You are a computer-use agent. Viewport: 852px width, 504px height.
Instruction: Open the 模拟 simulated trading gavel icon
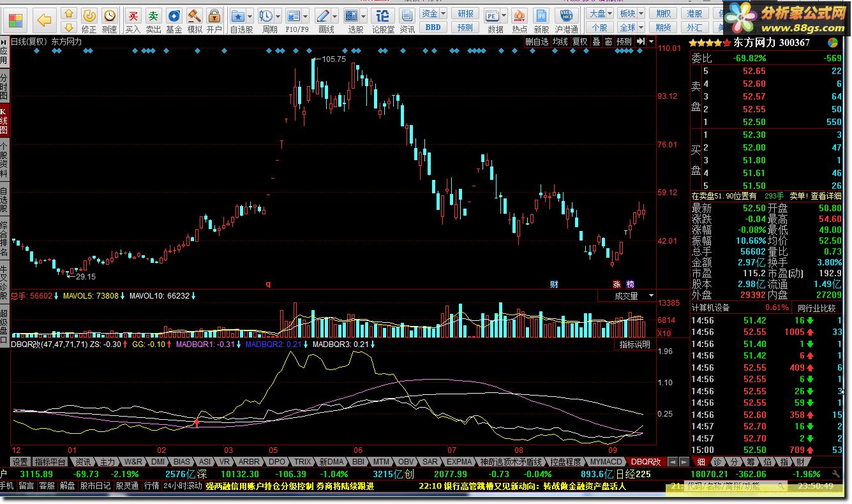tap(195, 20)
